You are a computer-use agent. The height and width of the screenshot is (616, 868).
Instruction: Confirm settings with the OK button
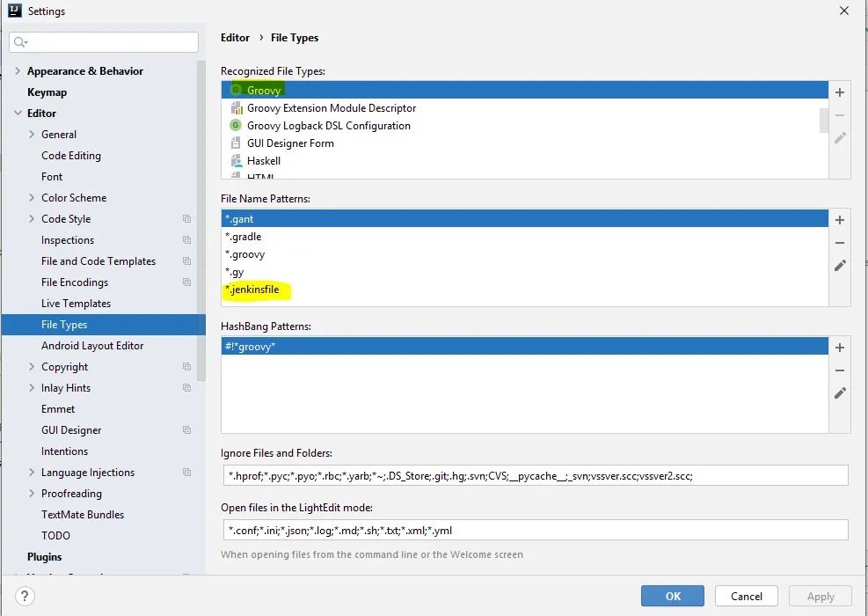673,596
